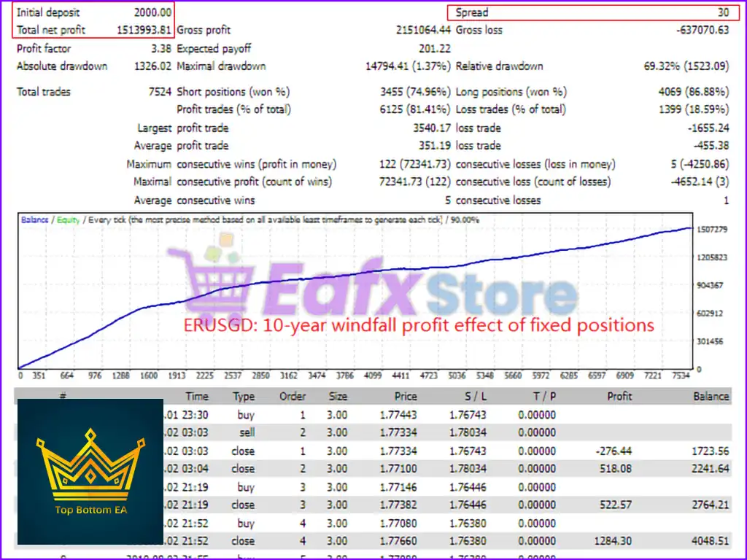Click the "Size" column header
This screenshot has width=747, height=560.
[338, 396]
